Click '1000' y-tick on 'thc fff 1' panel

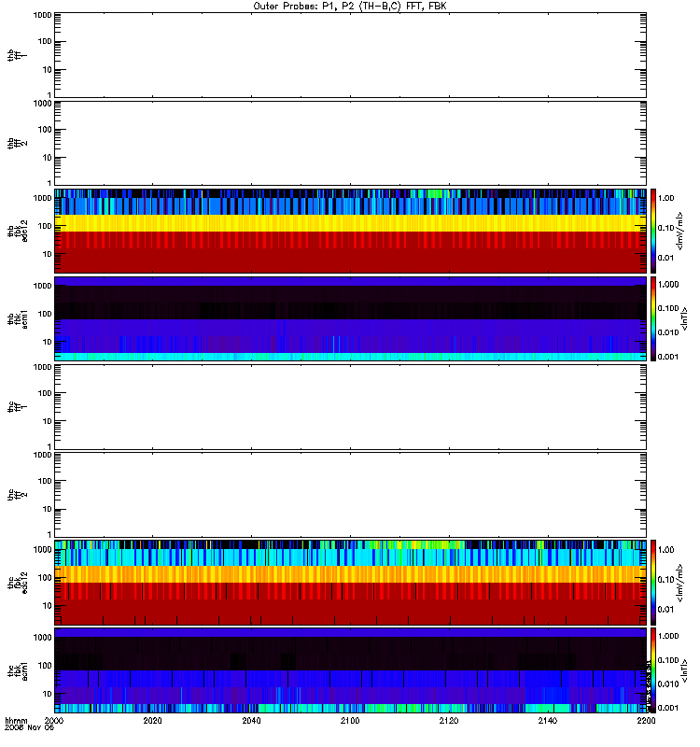click(x=42, y=367)
